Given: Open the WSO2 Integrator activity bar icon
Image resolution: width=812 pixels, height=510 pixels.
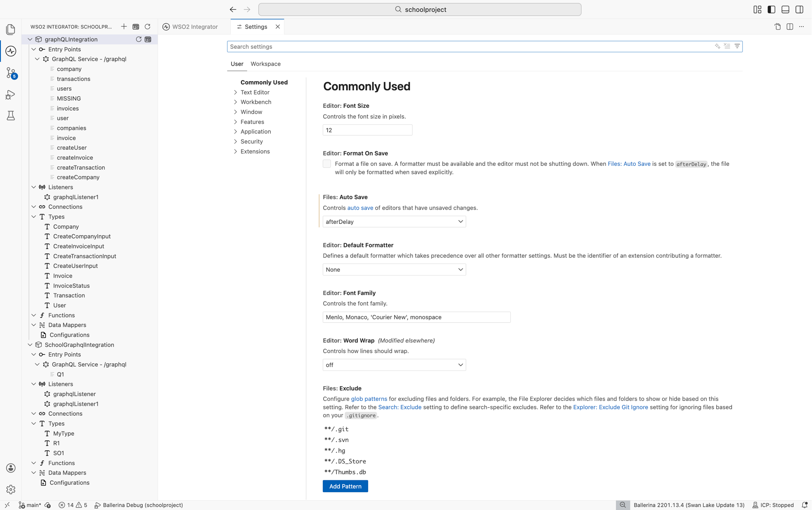Looking at the screenshot, I should [x=11, y=51].
